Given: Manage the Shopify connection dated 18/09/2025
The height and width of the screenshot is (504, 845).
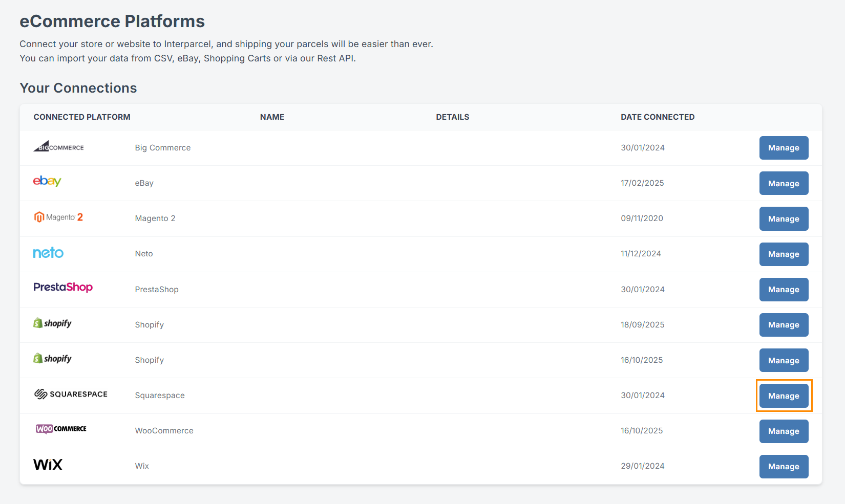Looking at the screenshot, I should pos(784,325).
